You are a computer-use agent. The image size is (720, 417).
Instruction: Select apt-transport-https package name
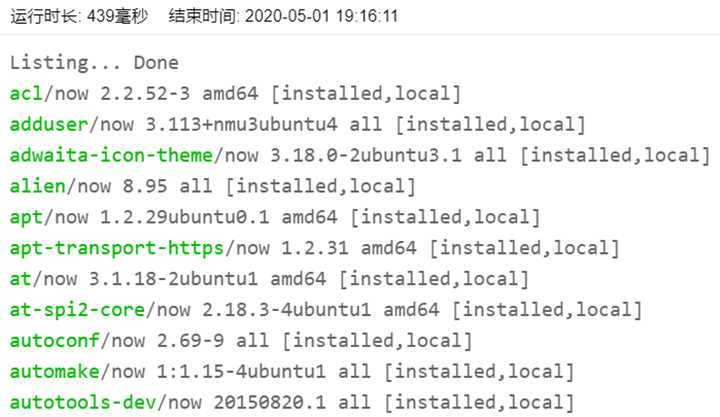[x=117, y=248]
